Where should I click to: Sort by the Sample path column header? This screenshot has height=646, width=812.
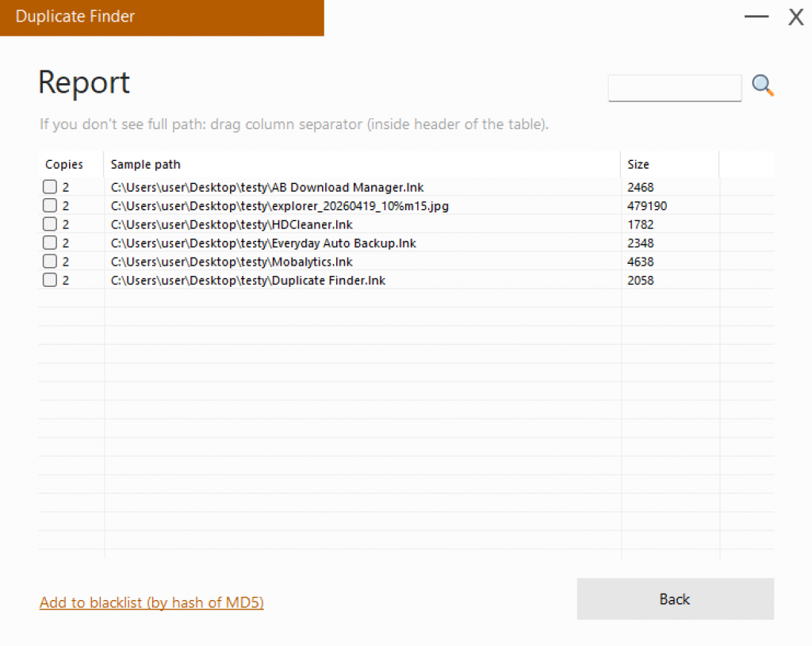tap(145, 164)
